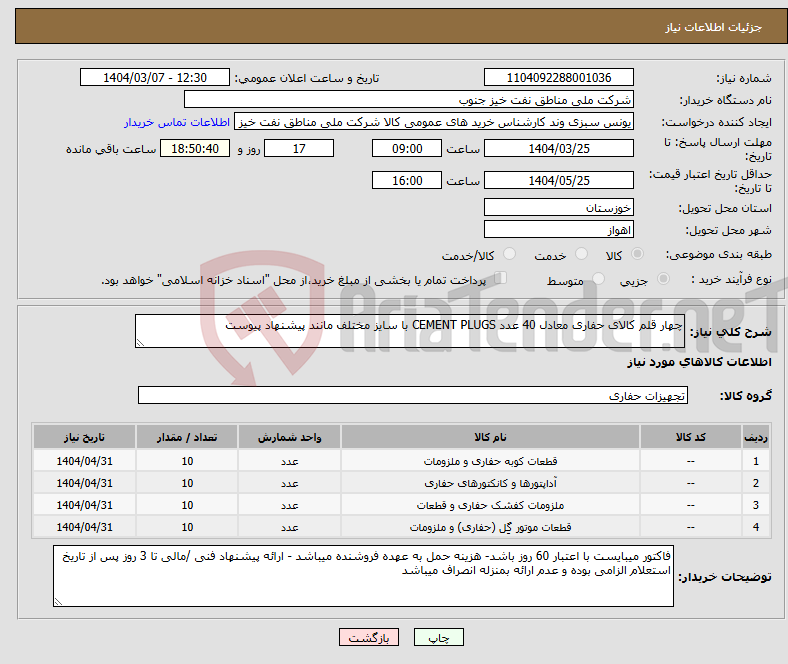Select the کالا/خدمت radio option
Viewport: 788px width, 664px height.
point(508,255)
